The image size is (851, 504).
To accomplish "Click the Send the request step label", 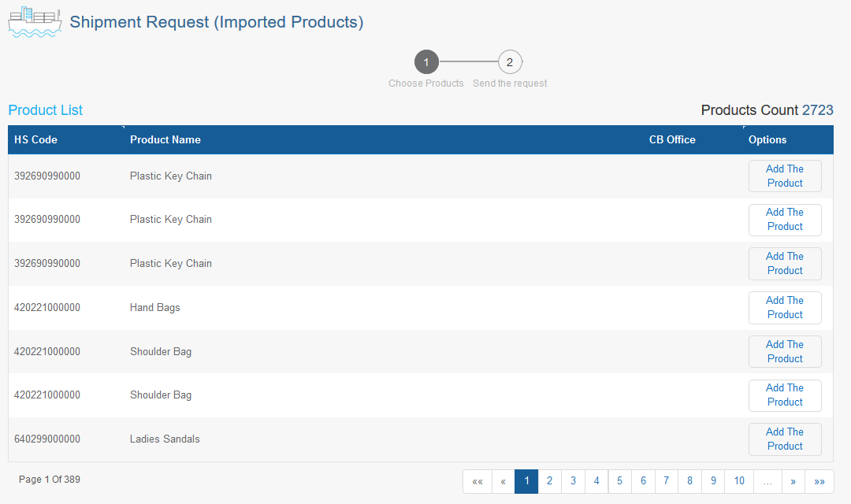I will point(510,83).
